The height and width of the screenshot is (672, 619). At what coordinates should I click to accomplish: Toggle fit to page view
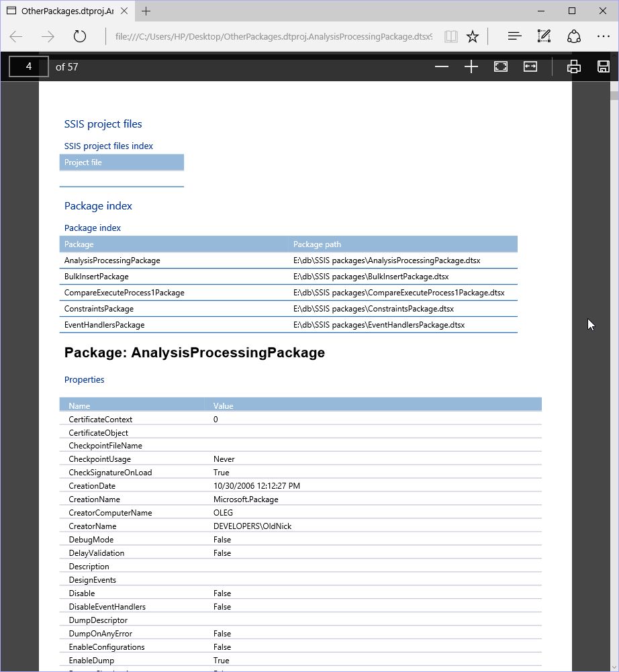[501, 66]
